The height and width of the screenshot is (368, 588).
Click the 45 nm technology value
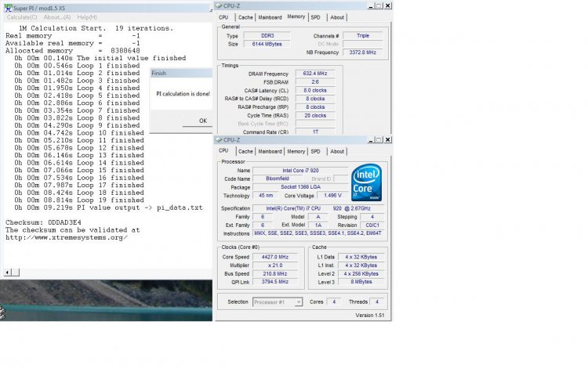pos(266,196)
